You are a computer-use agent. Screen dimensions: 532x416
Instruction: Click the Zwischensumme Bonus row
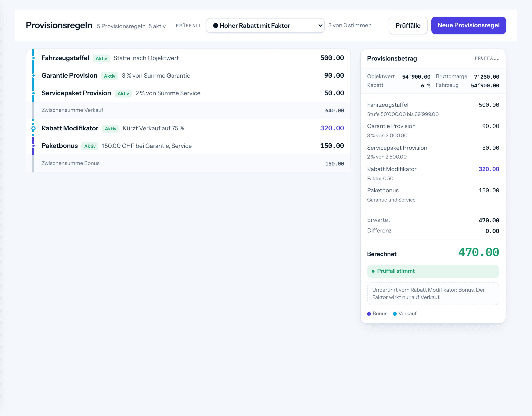click(188, 163)
